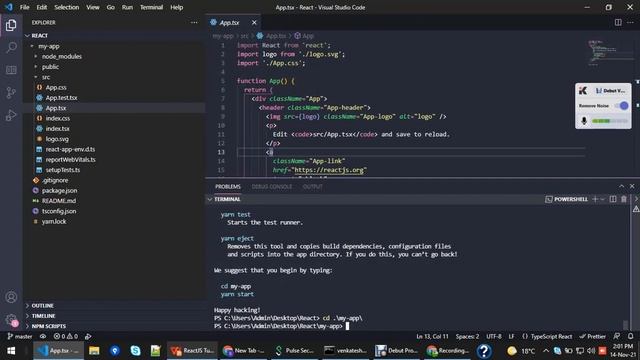This screenshot has height=360, width=640.
Task: Split the editor to the right
Action: 618,22
